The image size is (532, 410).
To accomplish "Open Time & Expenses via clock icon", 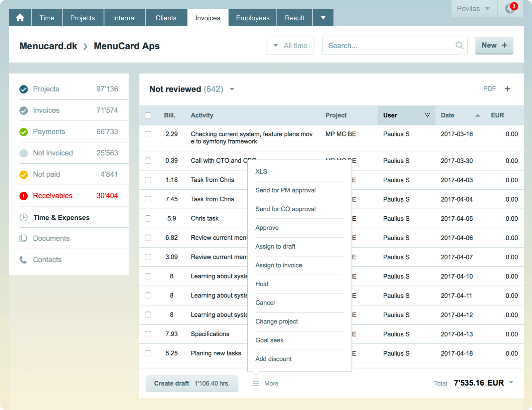I will (x=24, y=217).
